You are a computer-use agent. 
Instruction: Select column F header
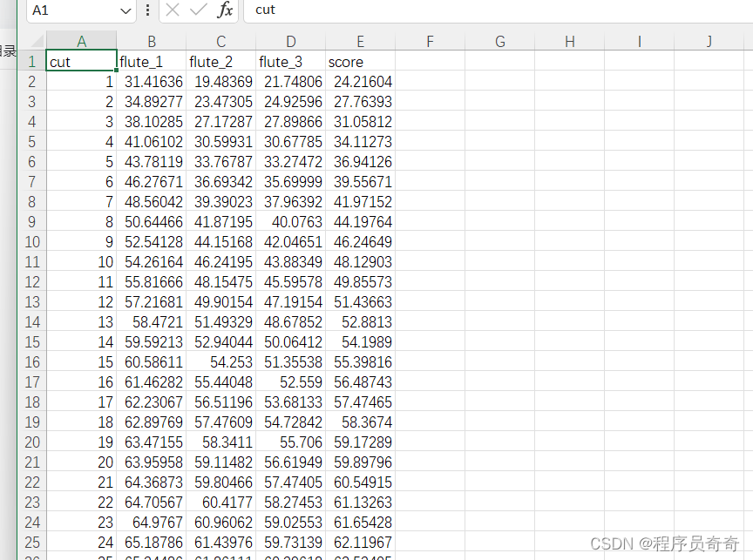click(x=430, y=41)
